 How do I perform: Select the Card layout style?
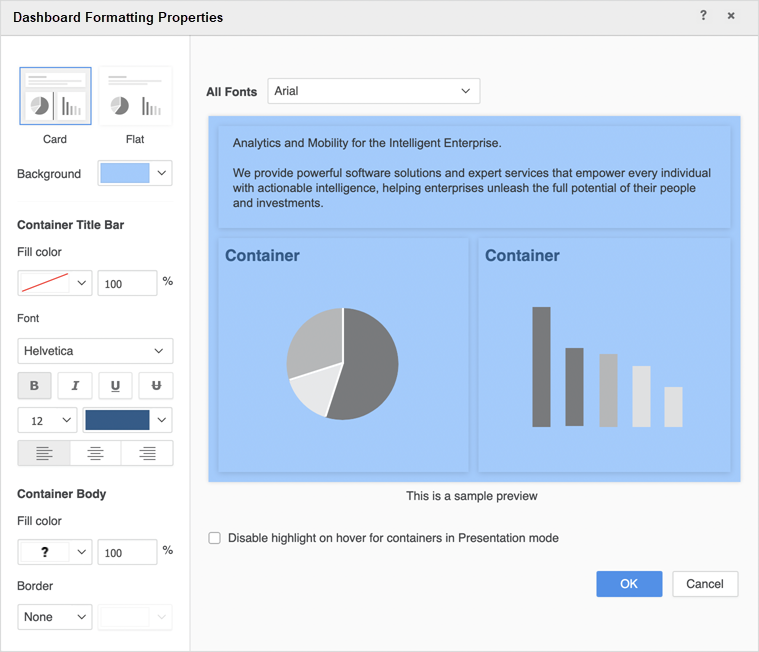pyautogui.click(x=55, y=97)
